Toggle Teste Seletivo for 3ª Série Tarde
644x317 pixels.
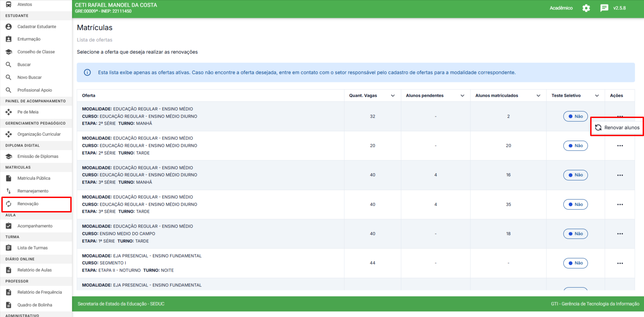pyautogui.click(x=575, y=204)
